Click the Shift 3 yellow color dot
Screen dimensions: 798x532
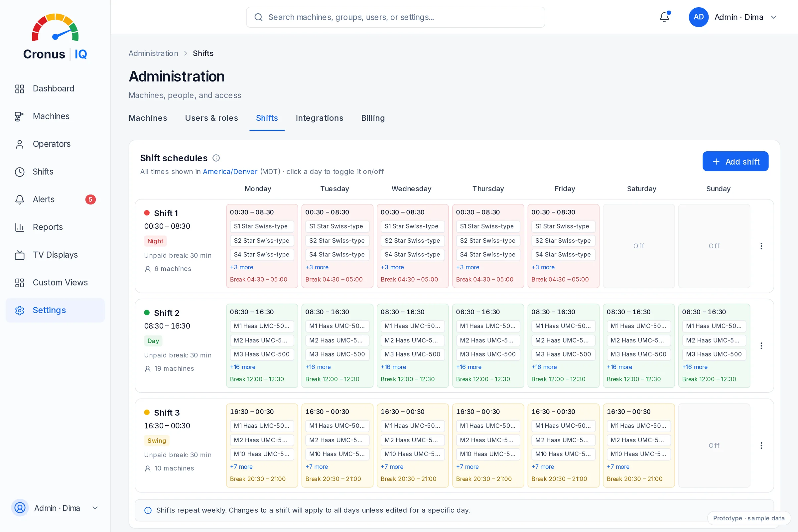pyautogui.click(x=147, y=413)
